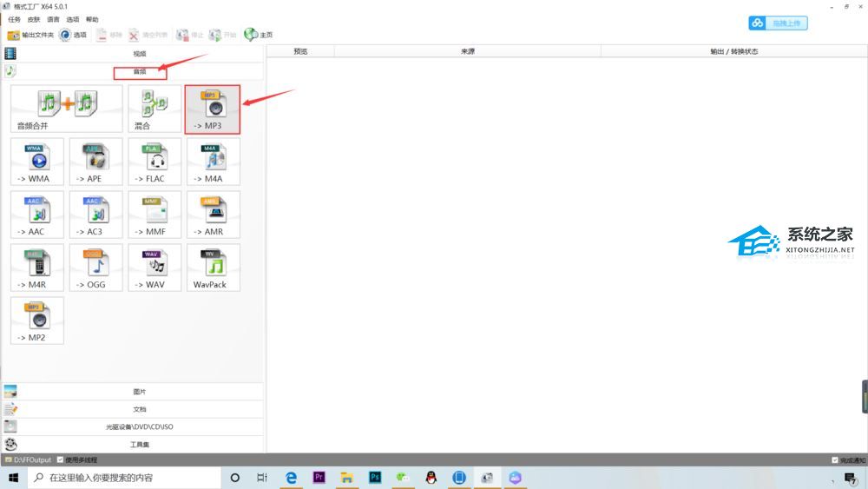The image size is (868, 489).
Task: Select the -> MP2 converter
Action: tap(37, 320)
